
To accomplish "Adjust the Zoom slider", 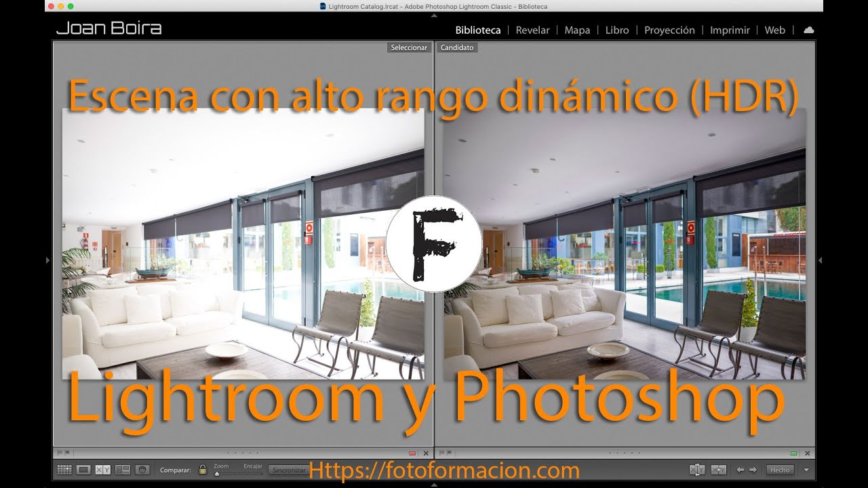I will tap(237, 474).
